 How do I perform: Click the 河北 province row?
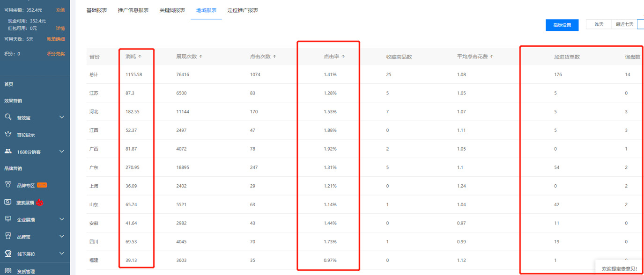pos(365,112)
